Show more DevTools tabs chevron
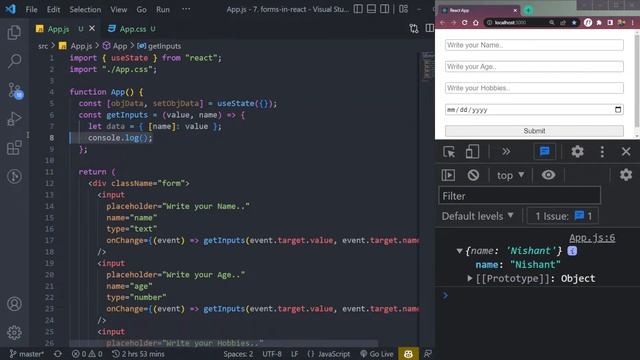Viewport: 640px width, 360px height. coord(506,152)
